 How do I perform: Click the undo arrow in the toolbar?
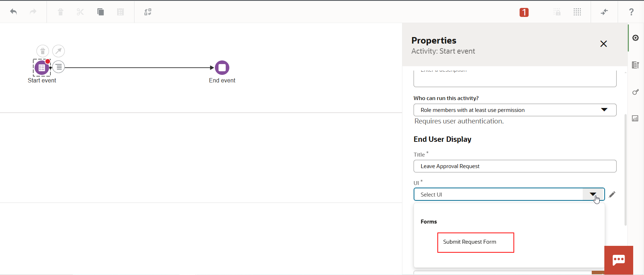(14, 12)
